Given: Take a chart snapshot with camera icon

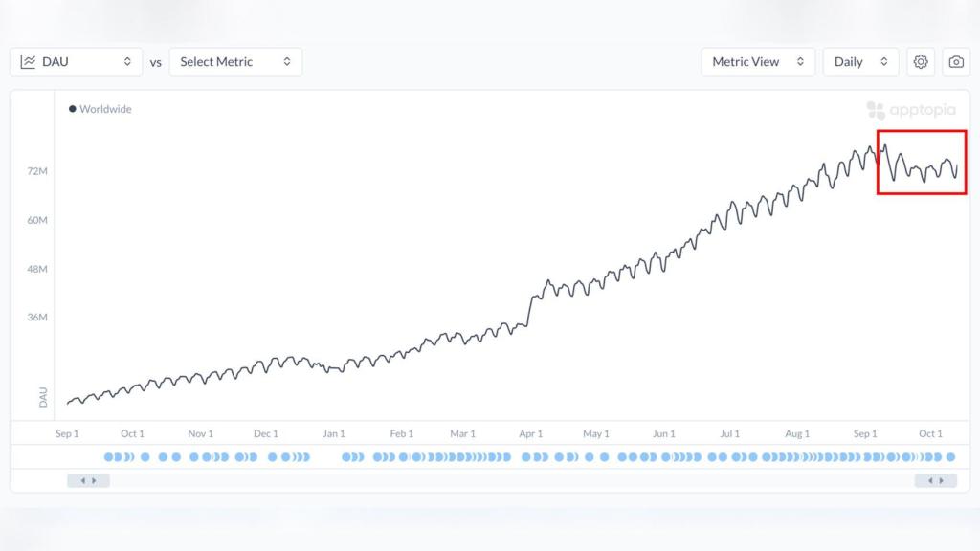Looking at the screenshot, I should pyautogui.click(x=956, y=62).
